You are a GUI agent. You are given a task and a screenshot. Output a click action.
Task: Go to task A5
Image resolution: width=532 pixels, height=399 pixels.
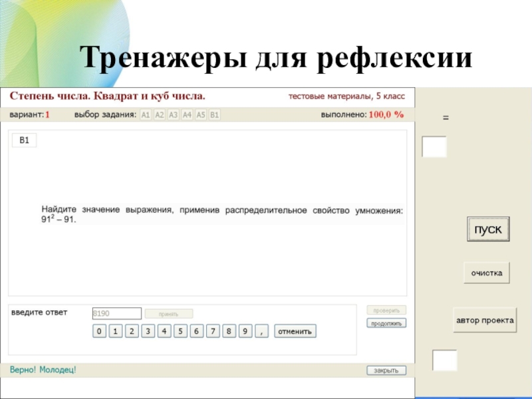click(201, 114)
